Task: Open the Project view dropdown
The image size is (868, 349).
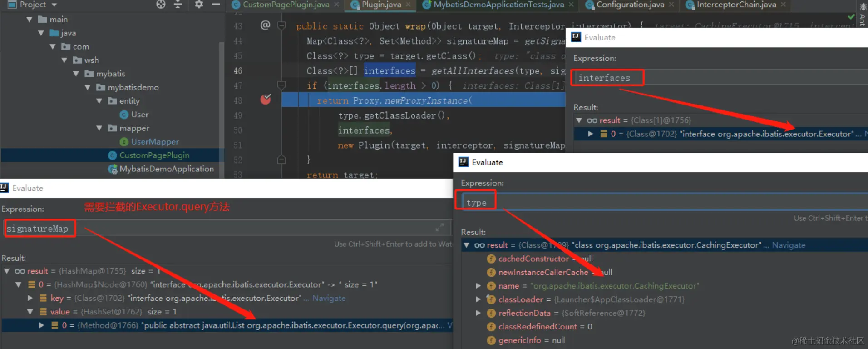Action: 54,5
